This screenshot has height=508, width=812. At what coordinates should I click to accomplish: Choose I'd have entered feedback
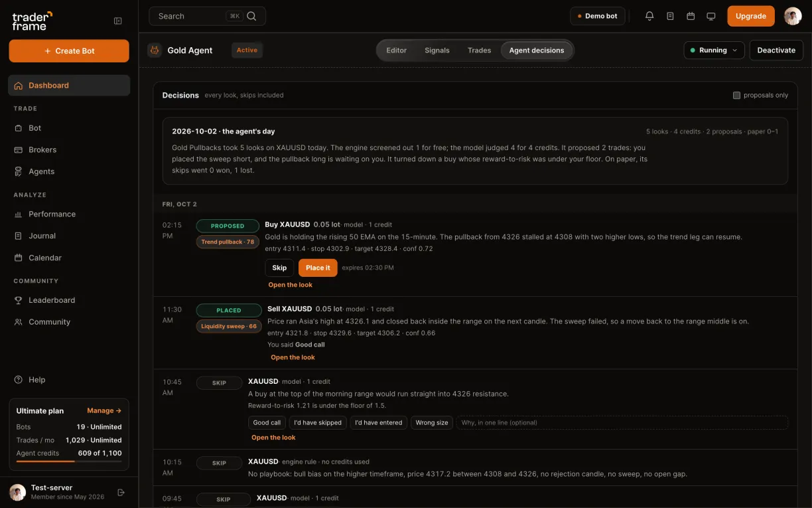coord(379,422)
